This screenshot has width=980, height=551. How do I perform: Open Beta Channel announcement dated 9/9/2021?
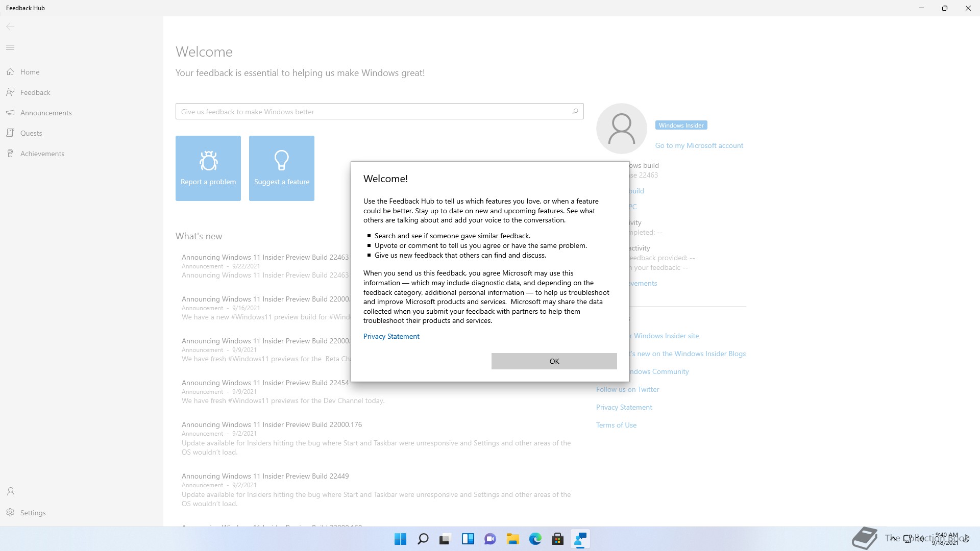[x=265, y=349]
